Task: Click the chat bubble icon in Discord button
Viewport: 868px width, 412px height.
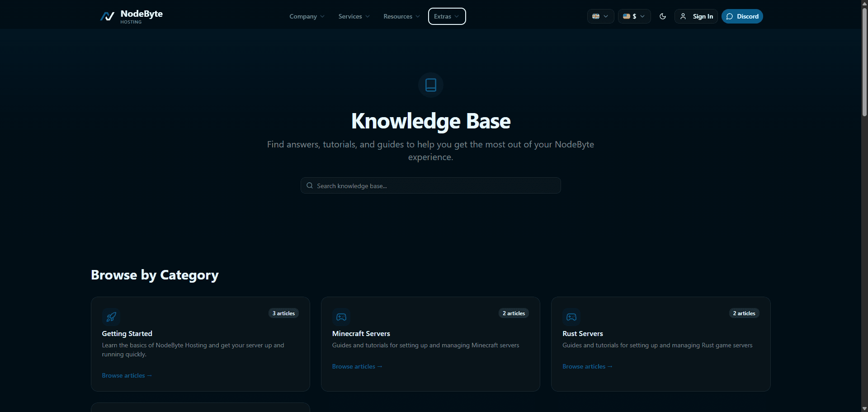Action: (x=729, y=16)
